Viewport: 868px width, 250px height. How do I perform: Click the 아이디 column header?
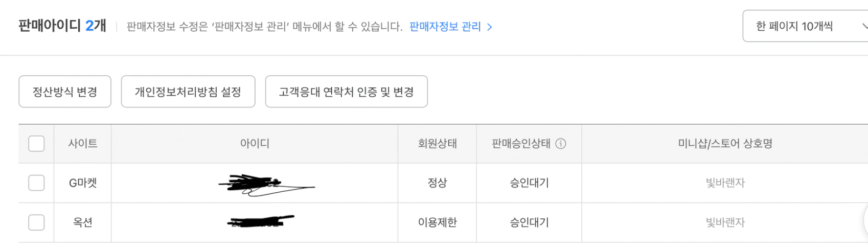(x=255, y=144)
